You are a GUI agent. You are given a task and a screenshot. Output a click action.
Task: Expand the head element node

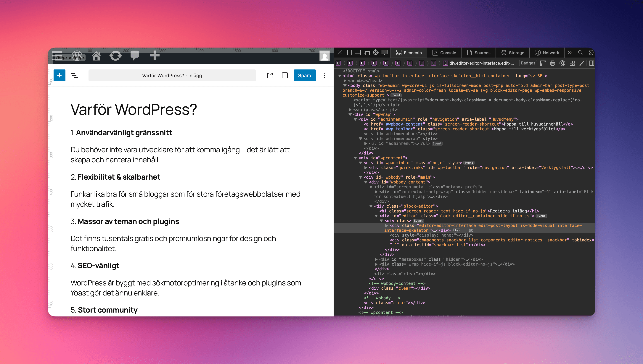click(345, 81)
